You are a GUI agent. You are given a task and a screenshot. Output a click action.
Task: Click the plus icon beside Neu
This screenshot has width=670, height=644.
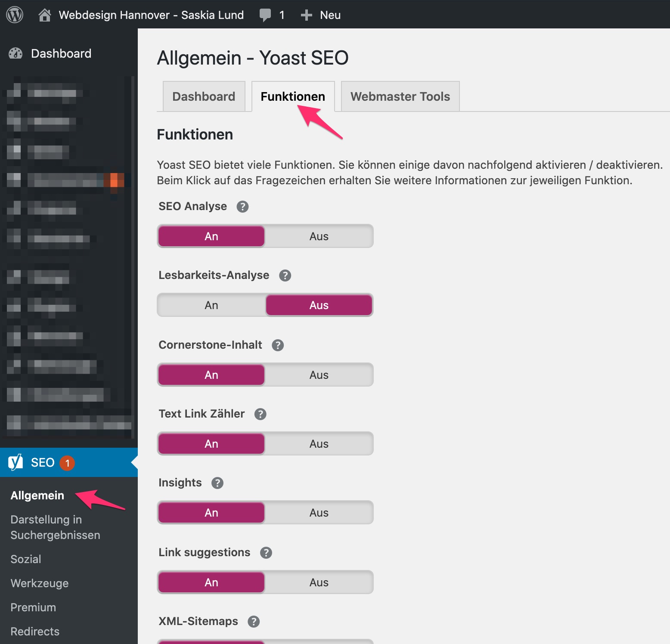coord(306,15)
